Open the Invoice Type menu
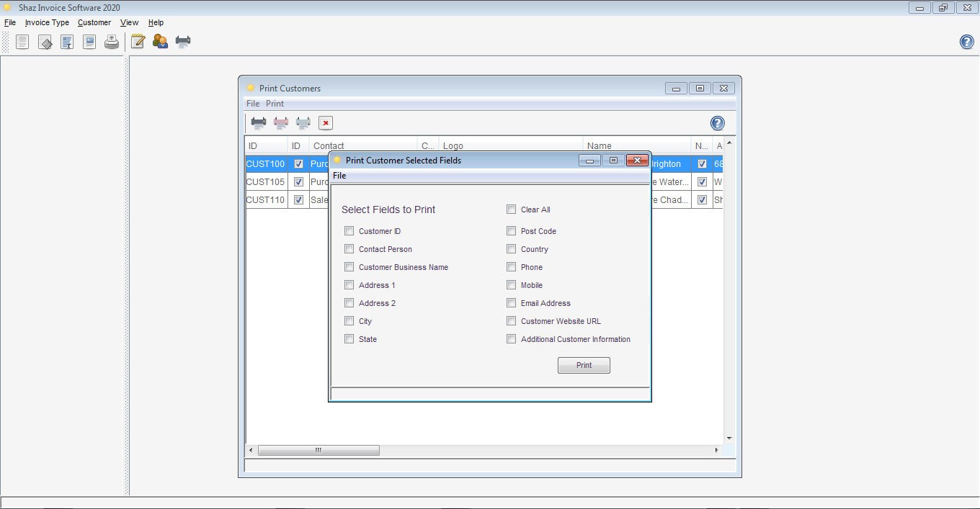Screen dimensions: 980x509 47,23
